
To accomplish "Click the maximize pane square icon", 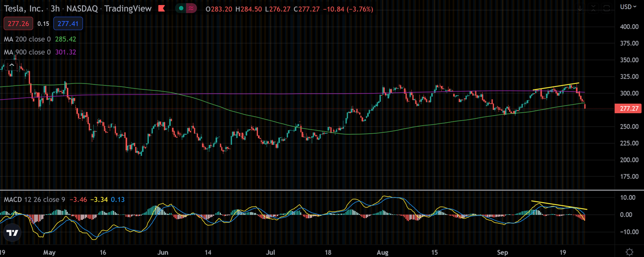I will point(607,8).
